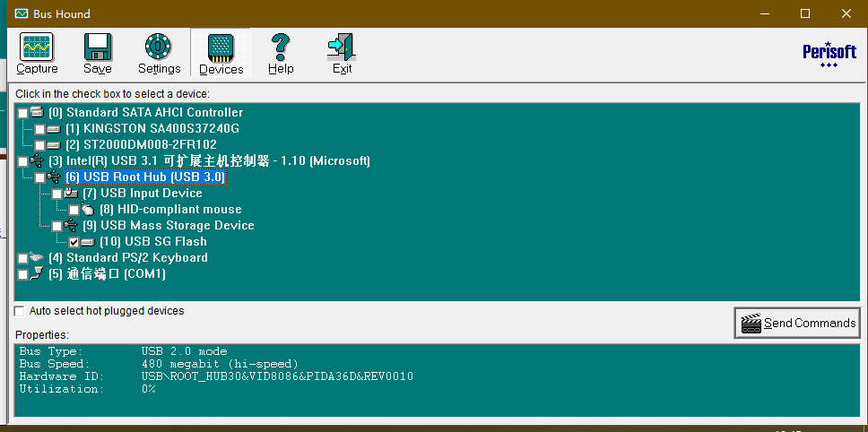Click the Save floppy disk icon
The width and height of the screenshot is (868, 432).
[x=98, y=47]
